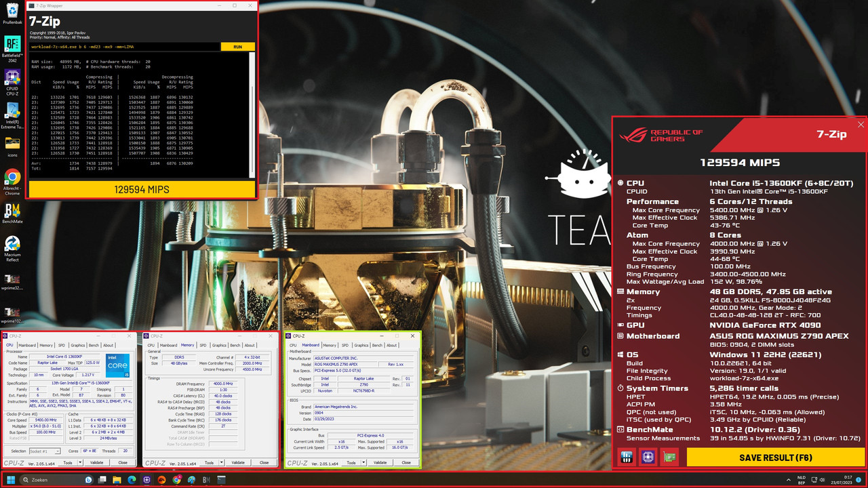Image resolution: width=868 pixels, height=488 pixels.
Task: Click the 129594 MIPS yellow result bar
Action: tap(142, 190)
